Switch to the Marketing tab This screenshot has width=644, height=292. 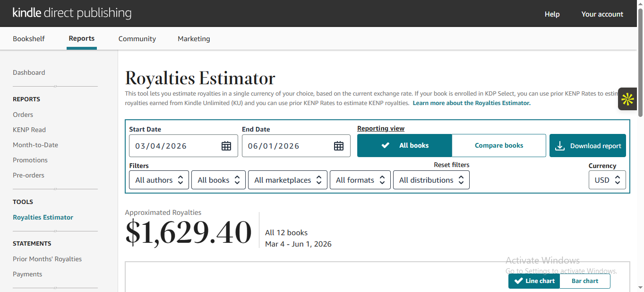tap(194, 39)
